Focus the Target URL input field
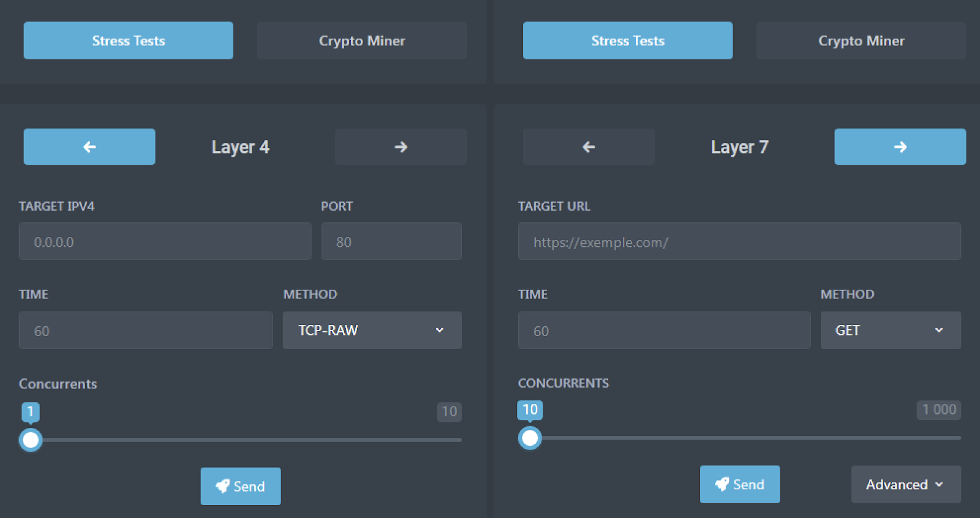This screenshot has width=980, height=518. pos(739,241)
